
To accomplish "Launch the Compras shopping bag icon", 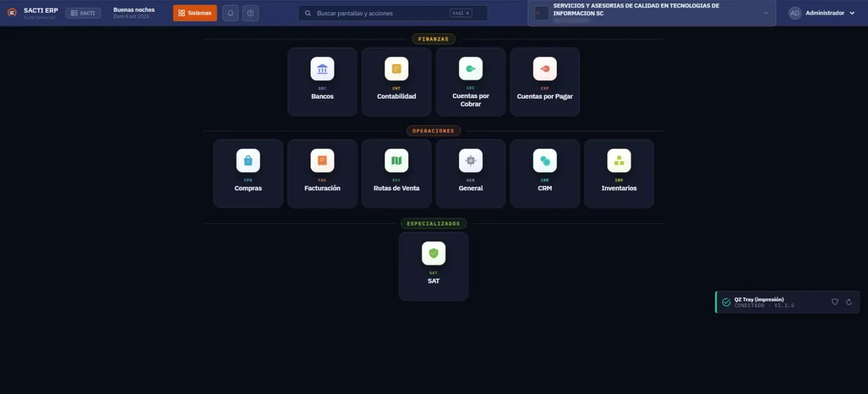I will pyautogui.click(x=248, y=161).
